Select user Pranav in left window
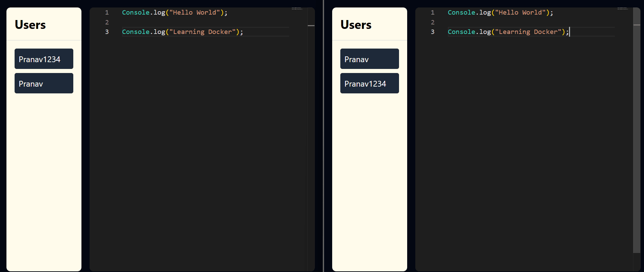The image size is (644, 272). [44, 83]
